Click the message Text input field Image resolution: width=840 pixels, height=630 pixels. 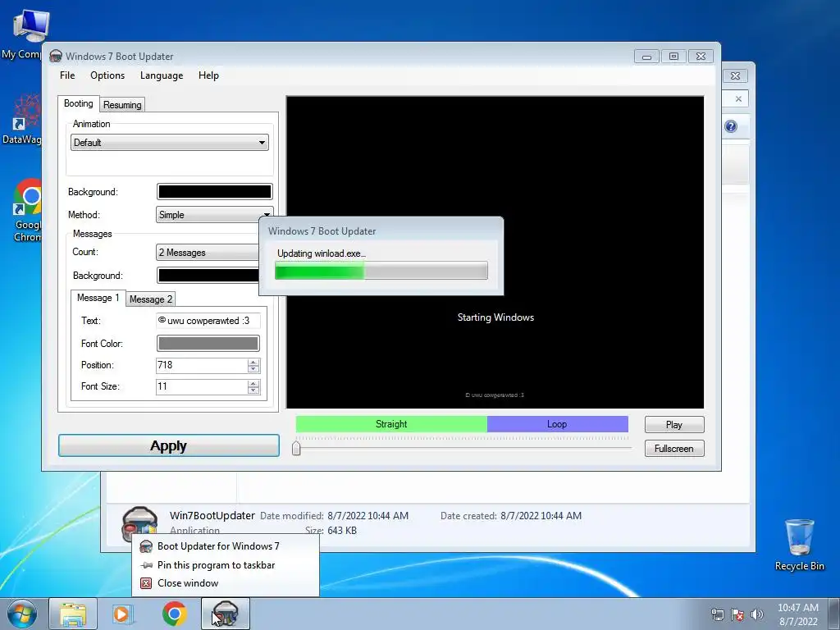pyautogui.click(x=208, y=321)
